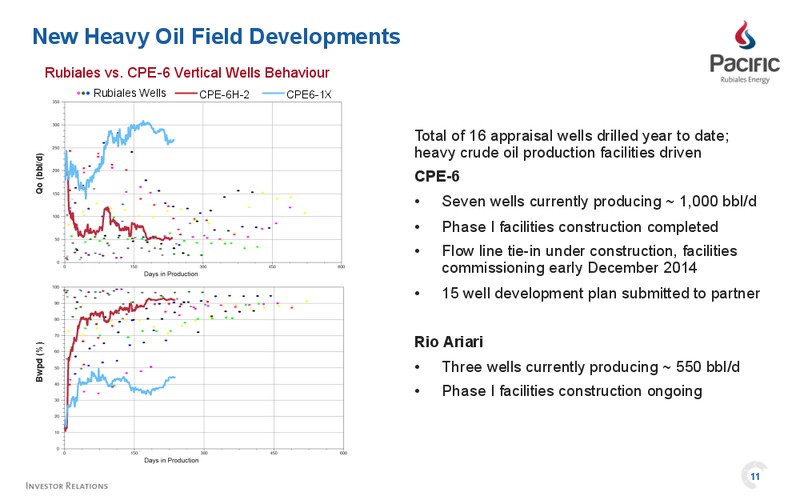Click the 'CPE-6H-2' legend entry
800x500 pixels.
pyautogui.click(x=212, y=94)
